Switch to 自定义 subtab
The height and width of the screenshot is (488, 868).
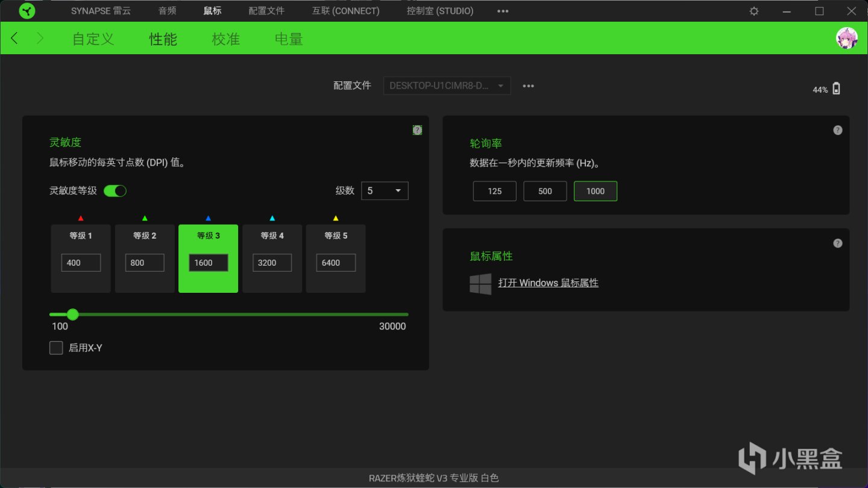[93, 39]
